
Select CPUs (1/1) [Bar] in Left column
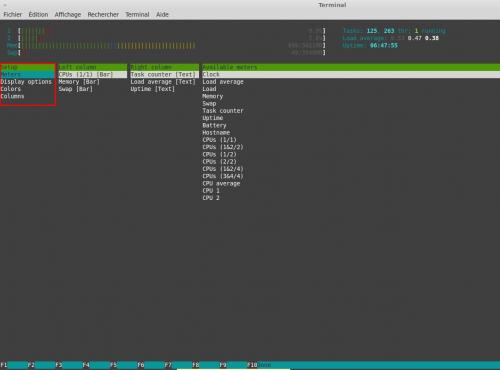(93, 74)
